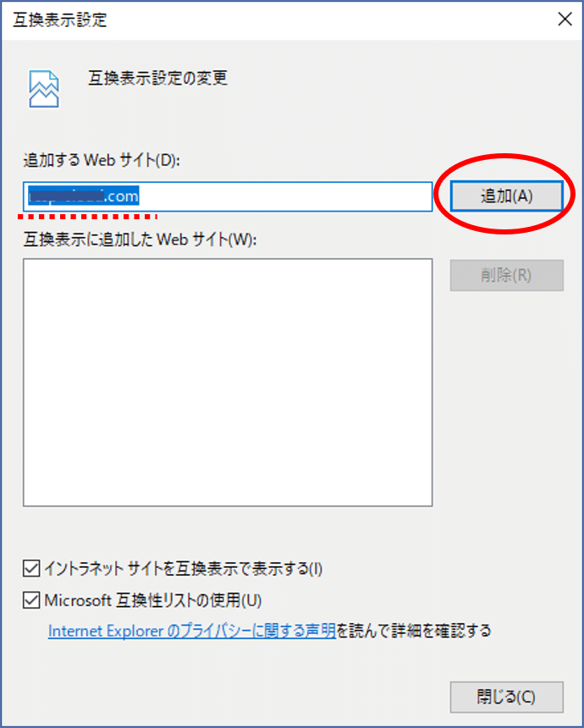Untick the Microsoft 互換性リストの使用 checkbox
The image size is (584, 728).
tap(31, 600)
